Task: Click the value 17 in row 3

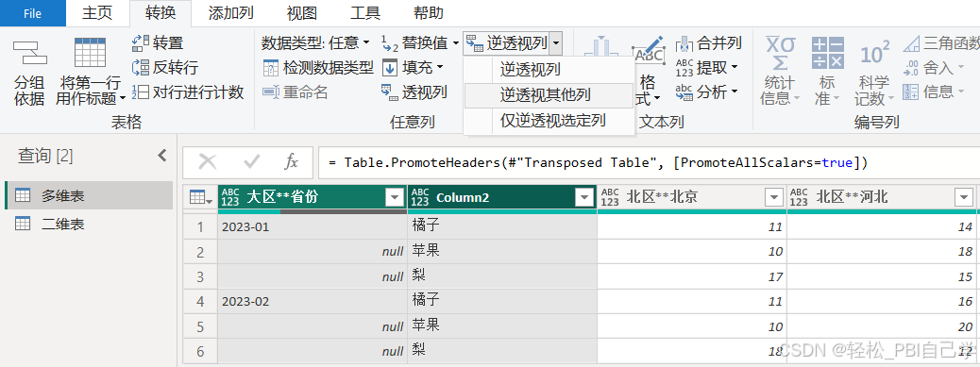Action: [x=692, y=276]
